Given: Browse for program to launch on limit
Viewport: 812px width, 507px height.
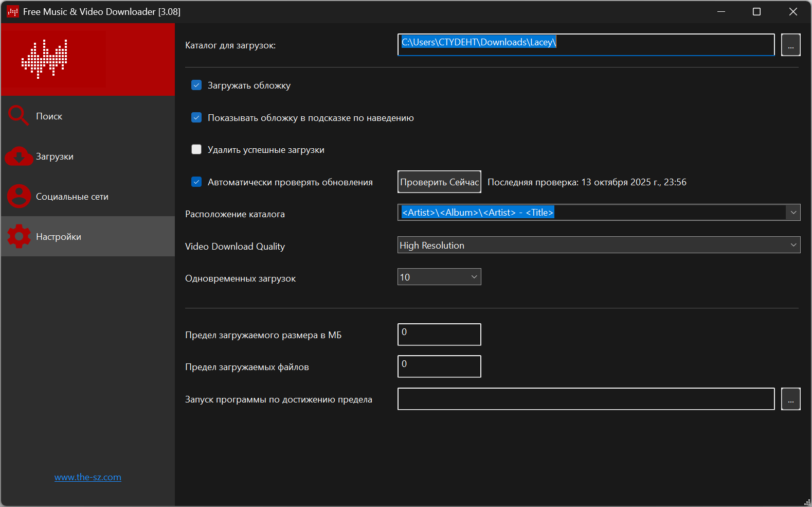Looking at the screenshot, I should [790, 399].
